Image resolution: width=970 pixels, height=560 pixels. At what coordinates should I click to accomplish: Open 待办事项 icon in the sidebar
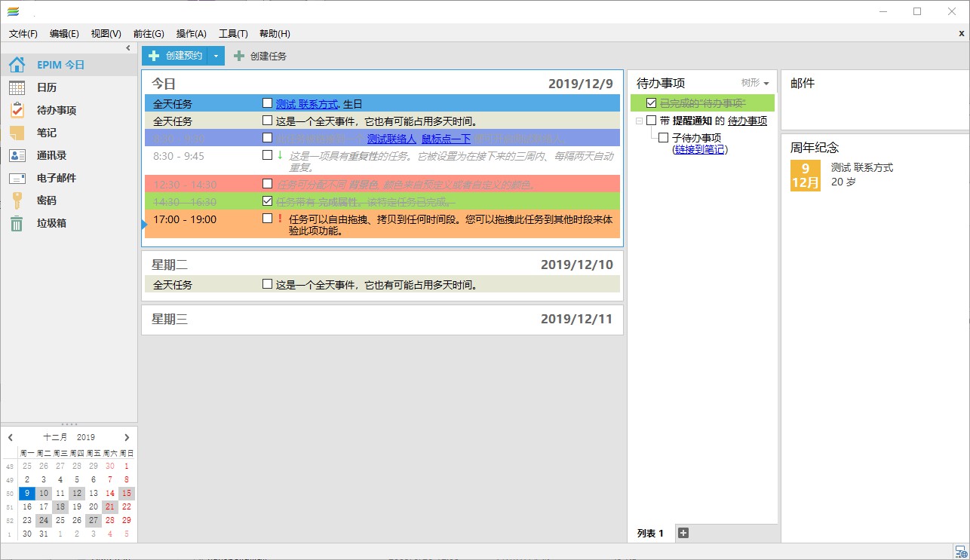(x=17, y=110)
